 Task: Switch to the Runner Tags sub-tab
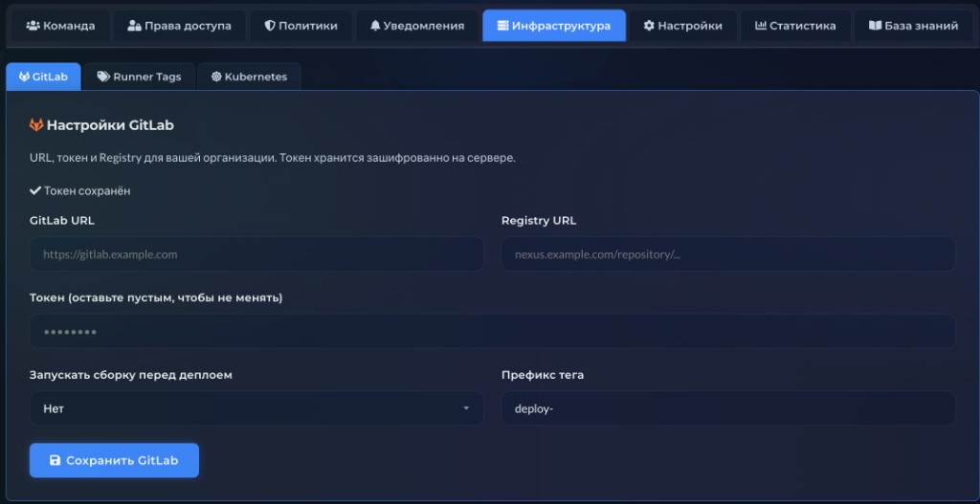139,77
